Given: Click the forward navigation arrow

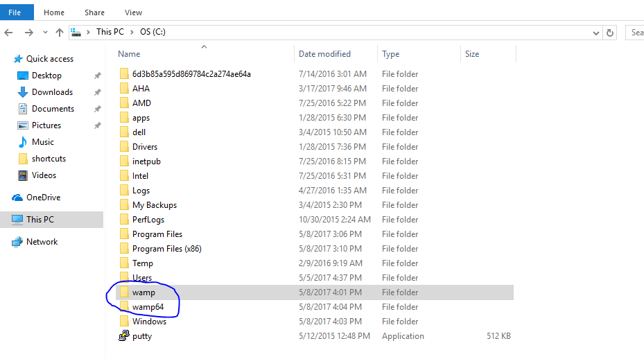Looking at the screenshot, I should tap(28, 33).
